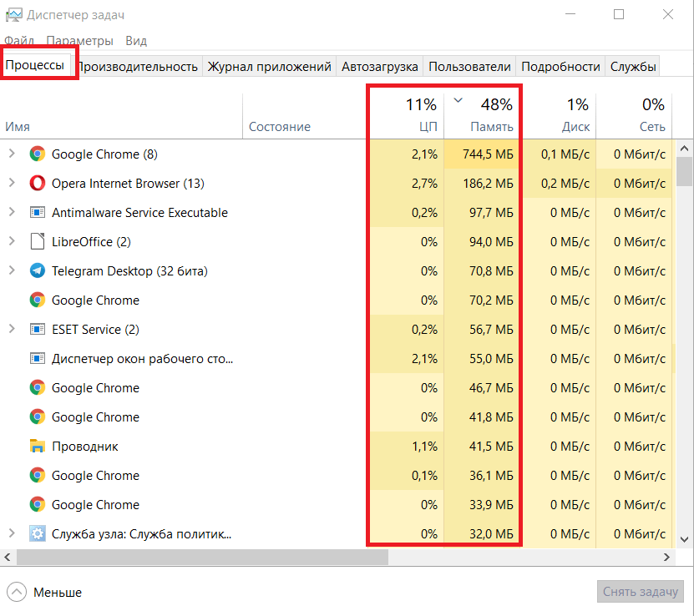Click the 744,5 МБ memory value

point(488,154)
